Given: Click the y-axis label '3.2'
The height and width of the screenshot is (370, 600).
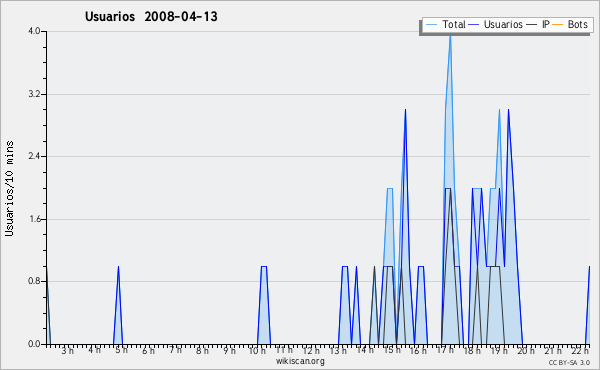Looking at the screenshot, I should tap(34, 94).
